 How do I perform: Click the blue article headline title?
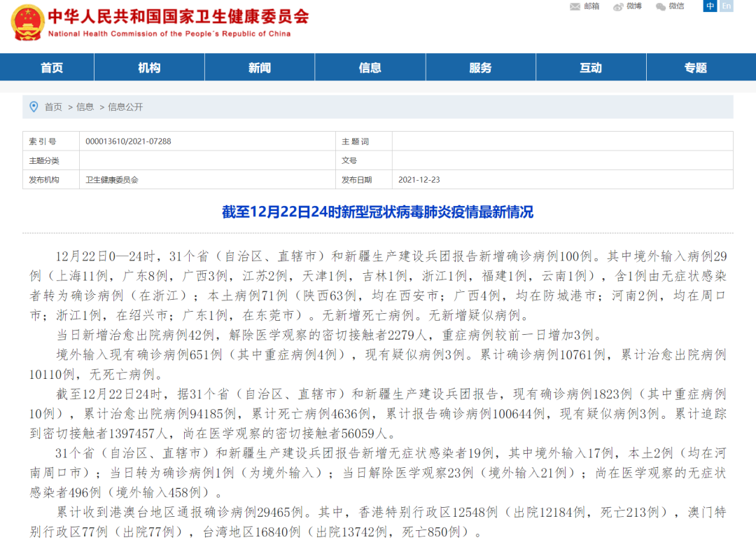coord(378,212)
